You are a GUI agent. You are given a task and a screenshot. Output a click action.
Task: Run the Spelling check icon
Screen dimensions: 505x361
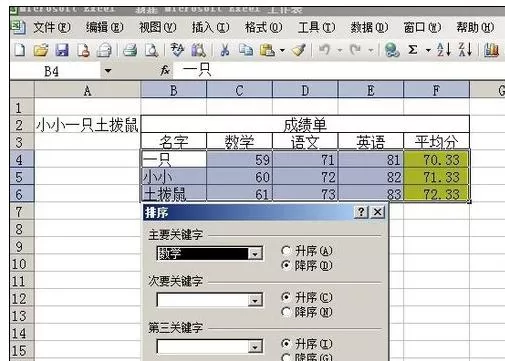pos(177,50)
